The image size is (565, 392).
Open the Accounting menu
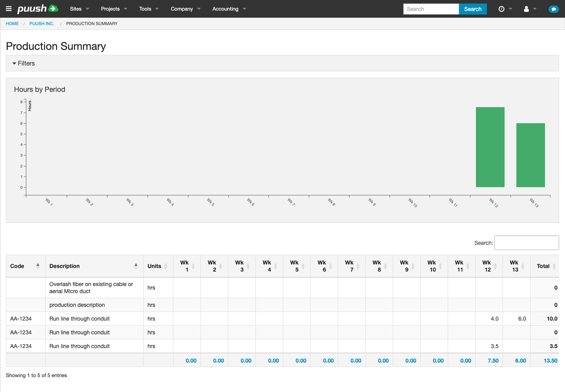coord(229,9)
